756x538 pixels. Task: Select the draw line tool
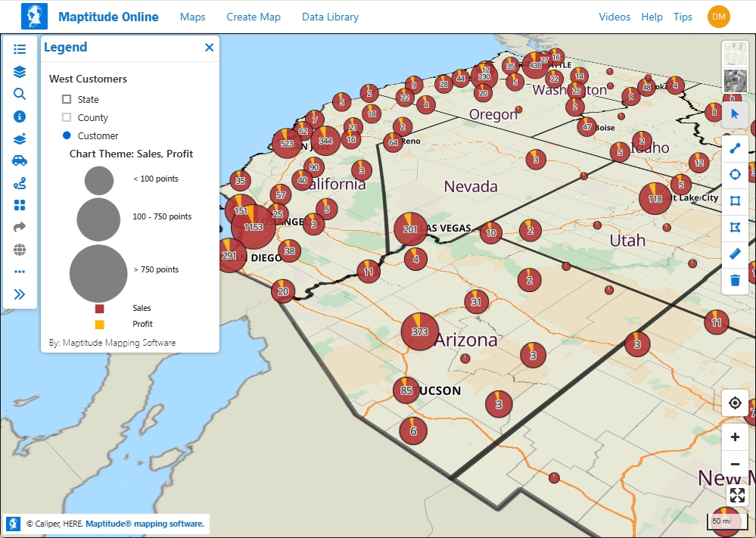pos(735,148)
